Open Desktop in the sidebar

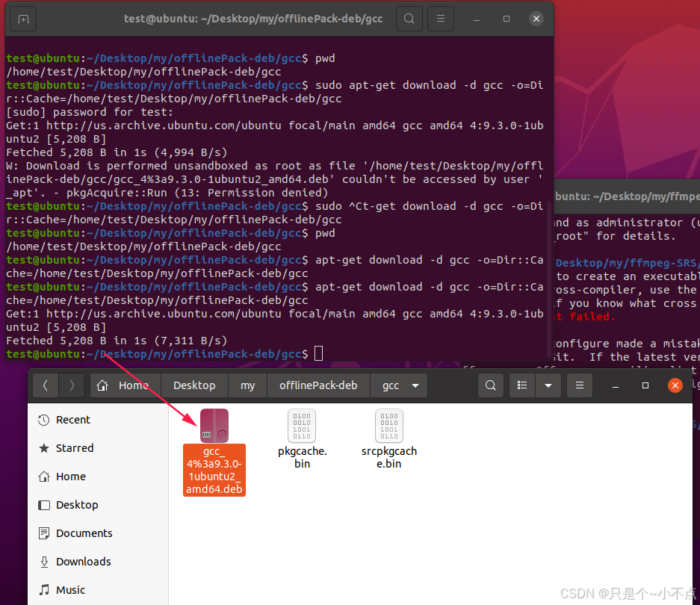(x=98, y=505)
